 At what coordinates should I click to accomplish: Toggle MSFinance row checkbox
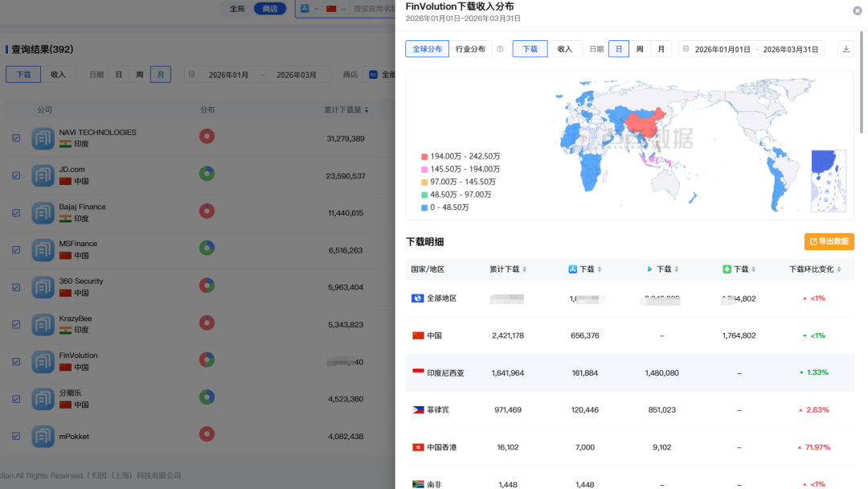point(16,250)
